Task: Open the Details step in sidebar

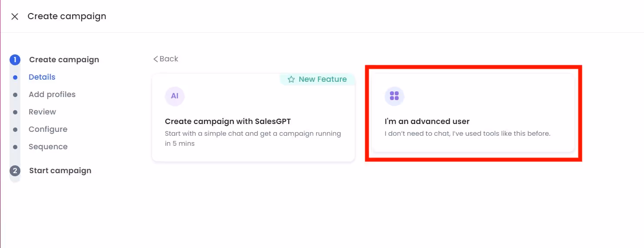Action: click(x=42, y=77)
